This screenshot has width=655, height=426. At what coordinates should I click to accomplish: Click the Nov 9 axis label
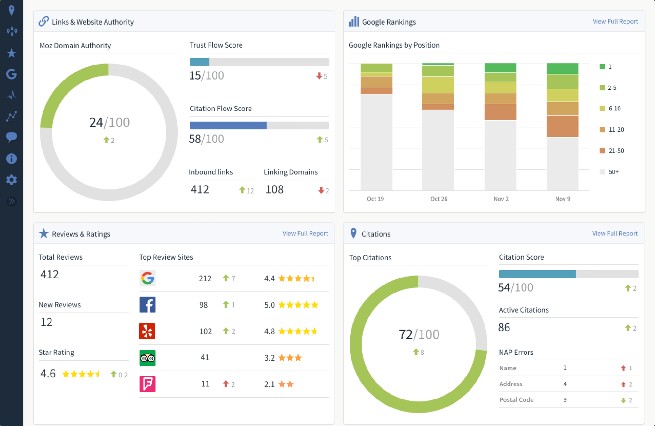[562, 199]
